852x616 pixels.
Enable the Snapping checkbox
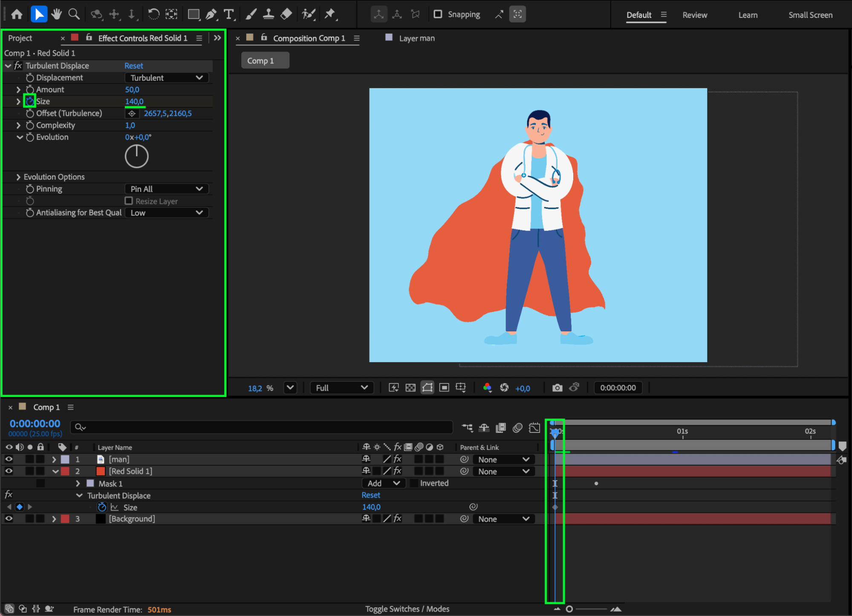[438, 14]
